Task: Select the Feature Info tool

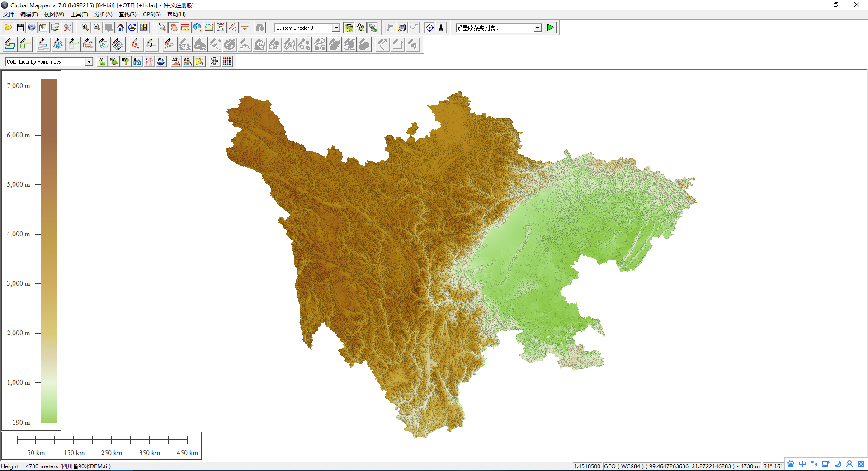Action: tap(197, 28)
